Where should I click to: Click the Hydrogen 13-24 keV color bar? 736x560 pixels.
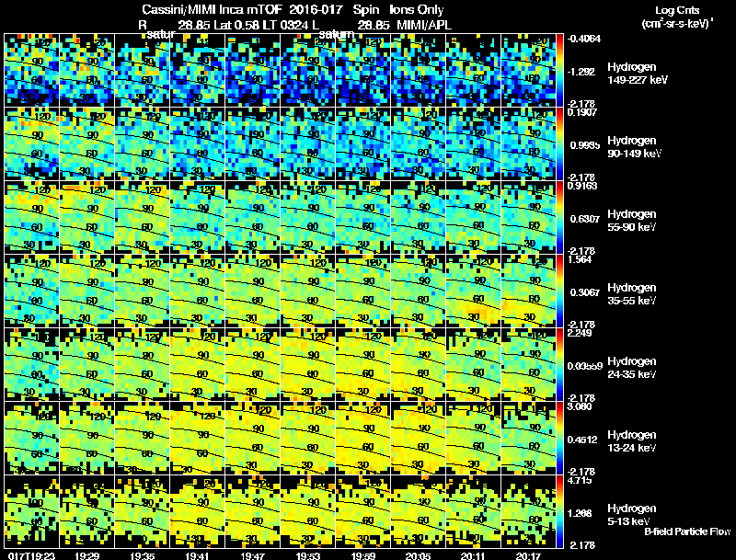point(559,439)
